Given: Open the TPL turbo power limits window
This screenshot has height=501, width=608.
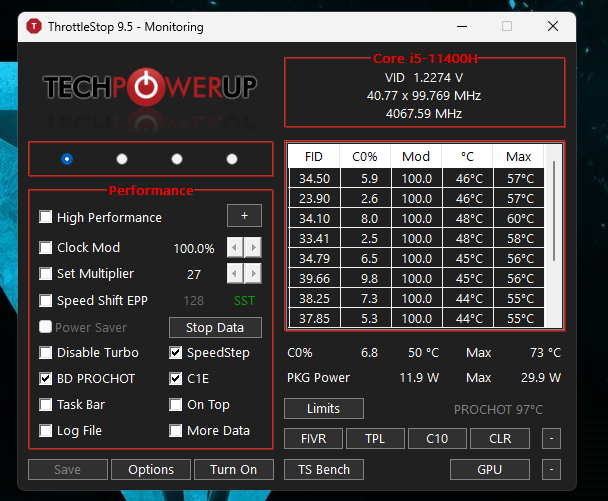Looking at the screenshot, I should (x=375, y=439).
